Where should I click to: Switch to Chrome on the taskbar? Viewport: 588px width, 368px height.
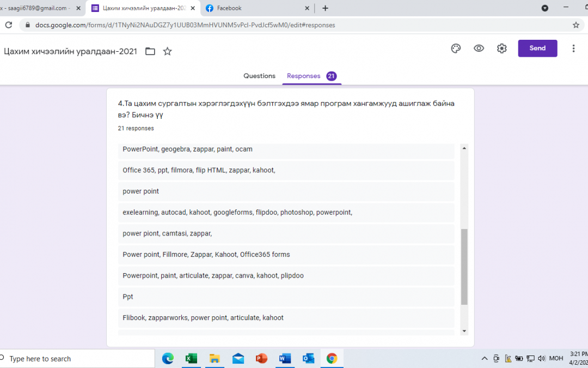tap(332, 359)
